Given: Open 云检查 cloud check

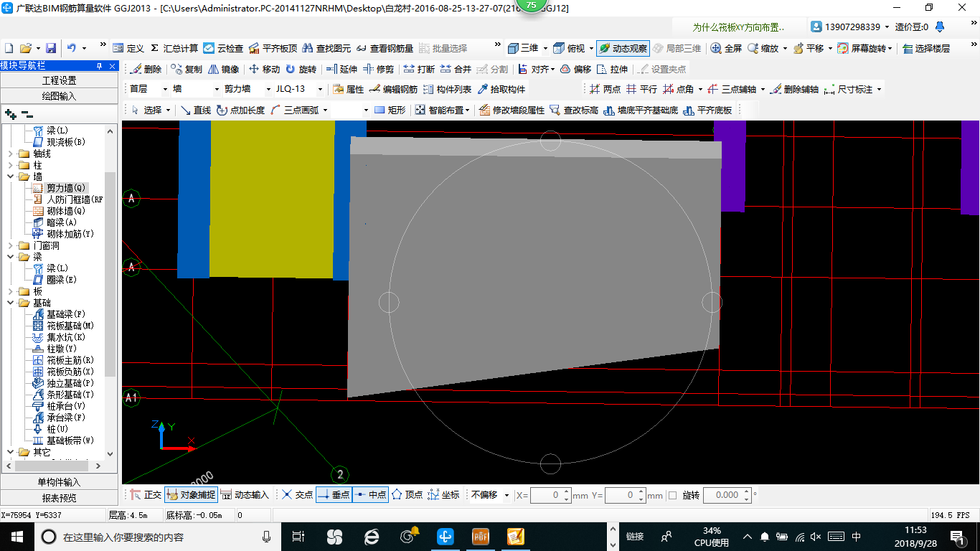Looking at the screenshot, I should point(223,48).
